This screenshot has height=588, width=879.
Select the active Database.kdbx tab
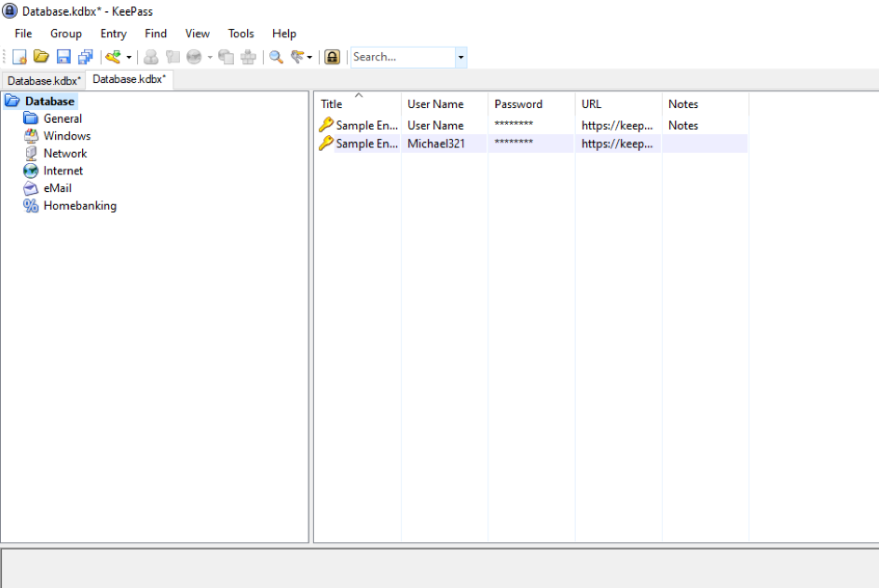[130, 79]
